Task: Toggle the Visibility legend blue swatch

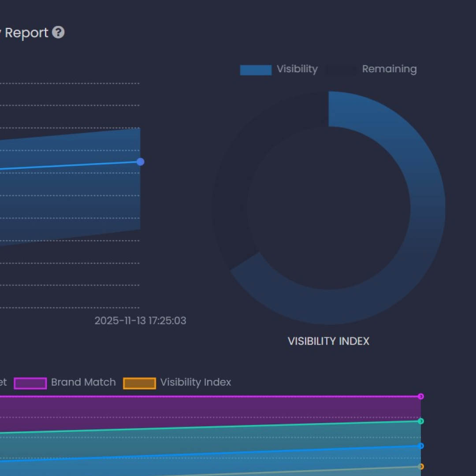Action: [x=256, y=70]
